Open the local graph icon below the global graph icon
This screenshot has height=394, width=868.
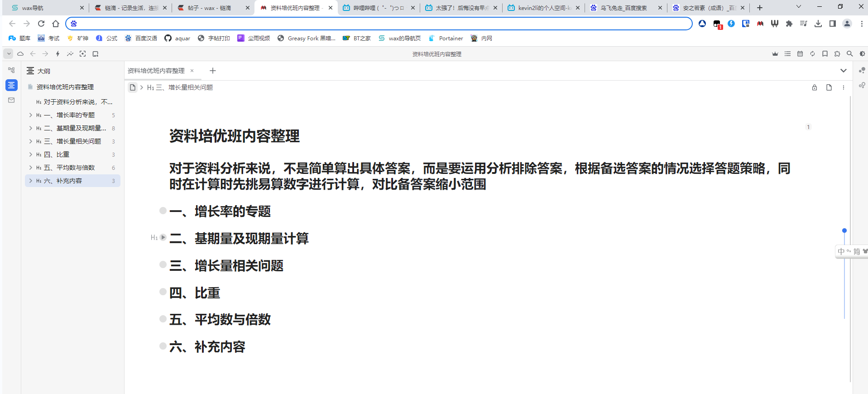pyautogui.click(x=862, y=85)
